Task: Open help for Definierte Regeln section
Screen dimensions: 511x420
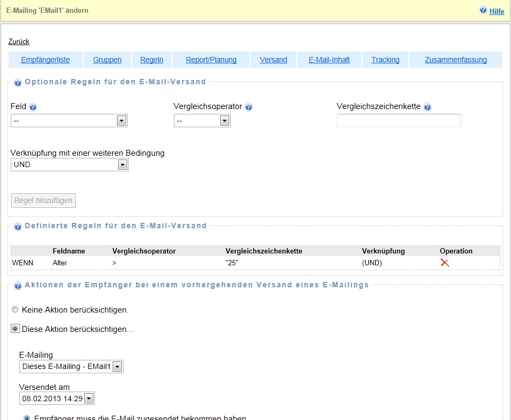Action: [18, 227]
